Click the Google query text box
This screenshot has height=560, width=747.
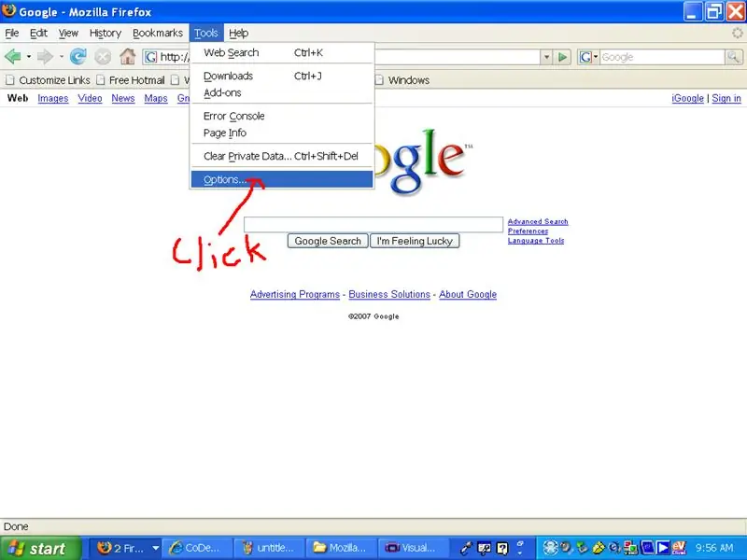click(x=373, y=224)
